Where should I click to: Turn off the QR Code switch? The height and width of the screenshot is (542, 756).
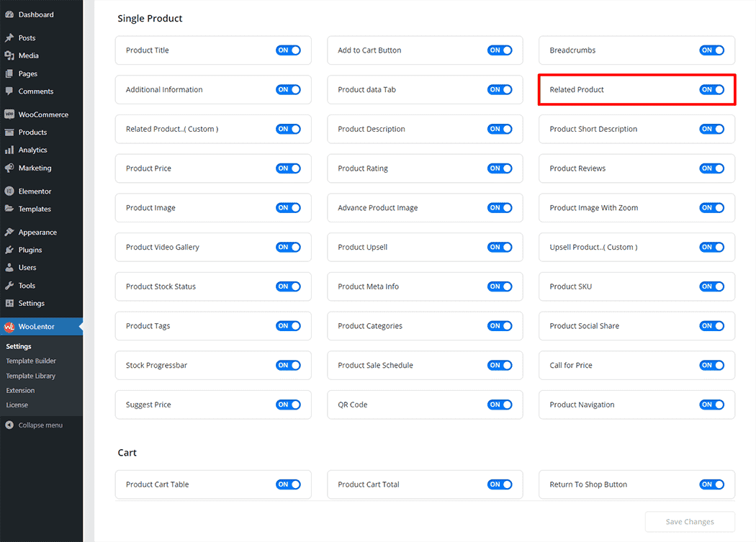click(x=500, y=405)
